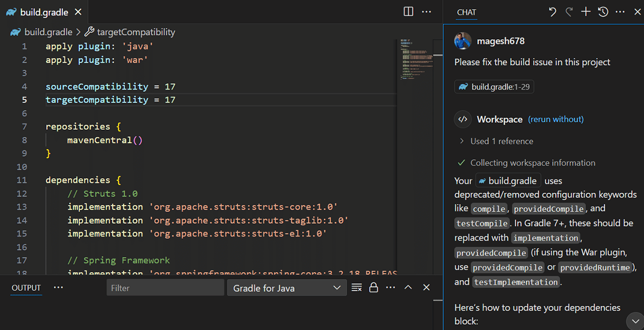Split the editor to the right
This screenshot has width=644, height=330.
coord(408,12)
